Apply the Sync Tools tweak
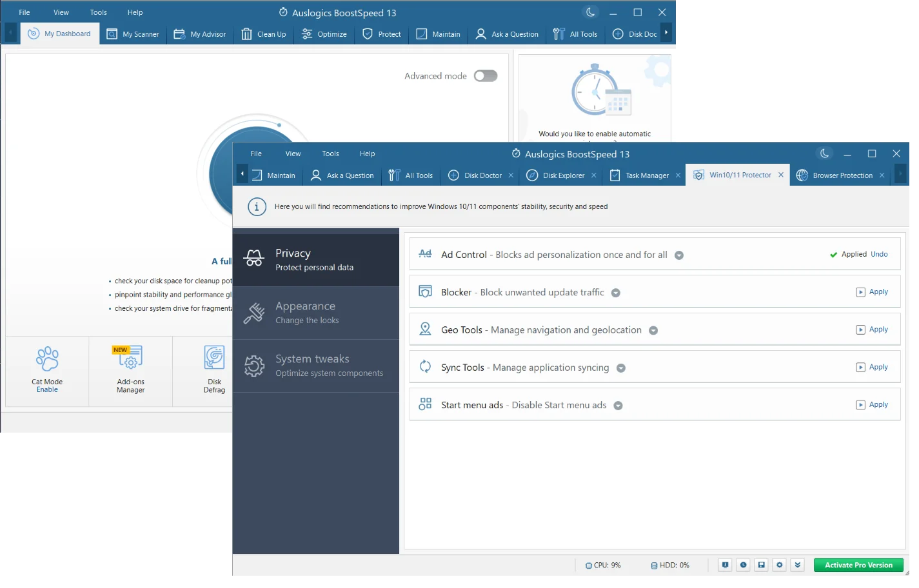The width and height of the screenshot is (919, 588). [x=872, y=367]
